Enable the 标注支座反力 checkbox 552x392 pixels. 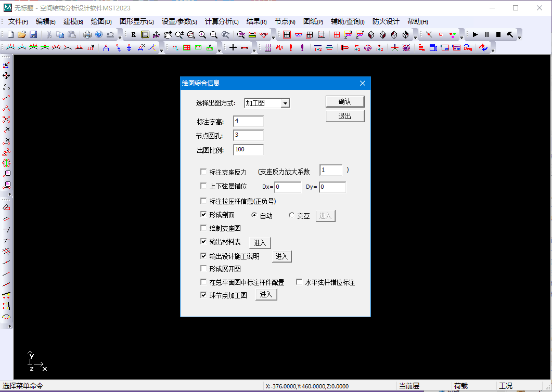(203, 172)
